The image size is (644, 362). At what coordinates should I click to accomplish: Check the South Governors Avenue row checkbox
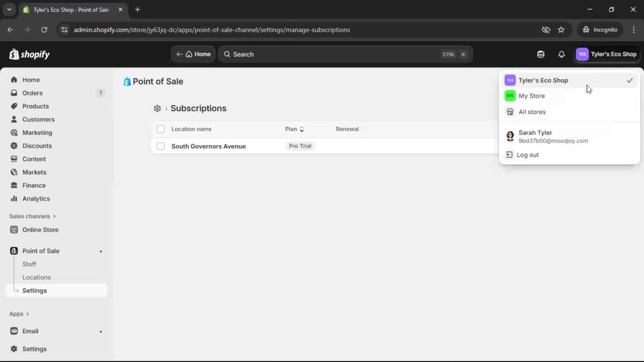[x=161, y=146]
